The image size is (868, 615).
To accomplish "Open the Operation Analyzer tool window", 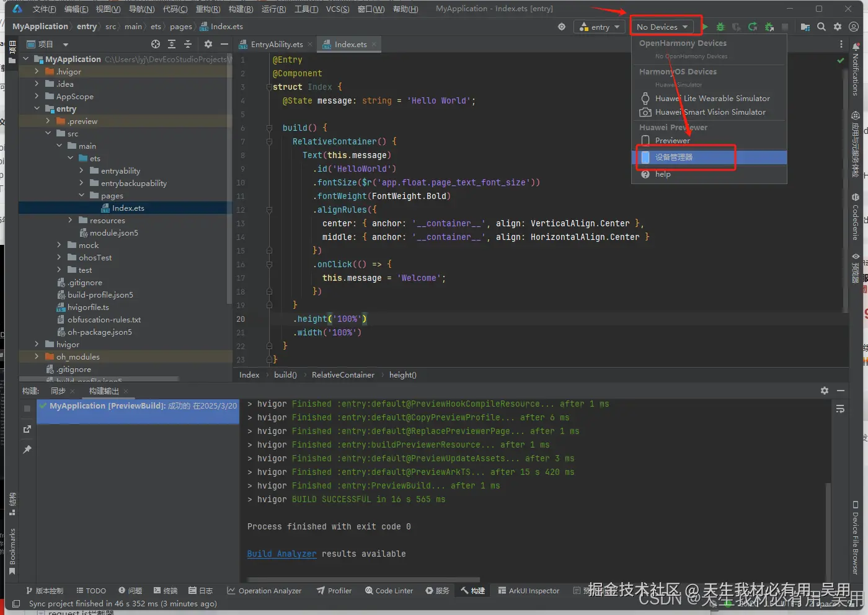I will 264,591.
